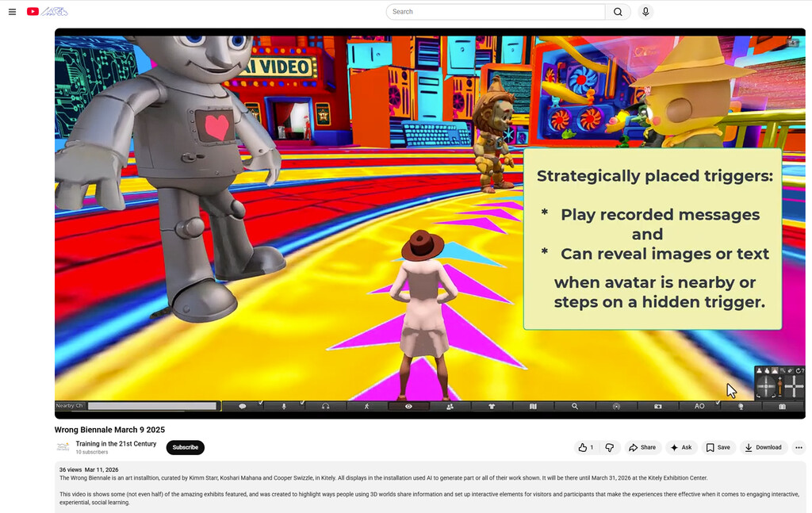Image resolution: width=812 pixels, height=513 pixels.
Task: Save the video to a playlist
Action: (718, 447)
